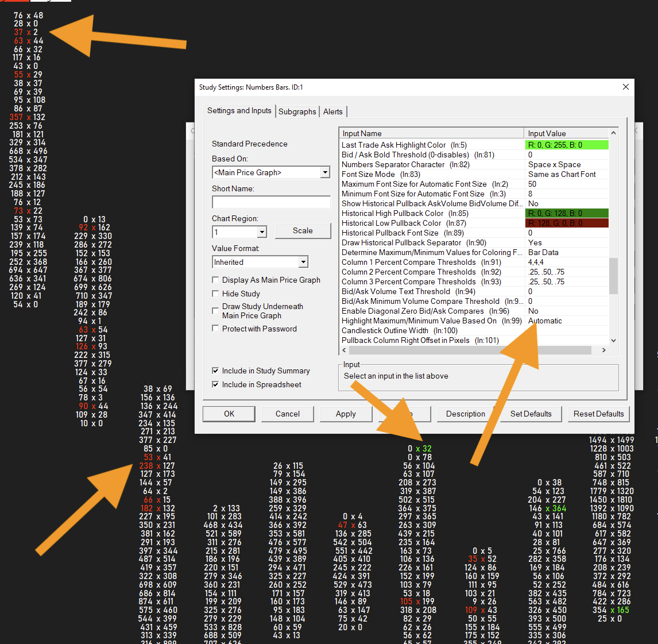Viewport: 658px width, 644px height.
Task: Click the green '0 x 32' chart value
Action: pos(420,448)
